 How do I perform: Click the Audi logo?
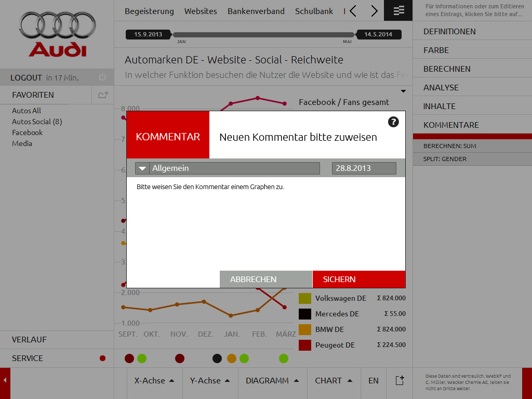[x=57, y=34]
